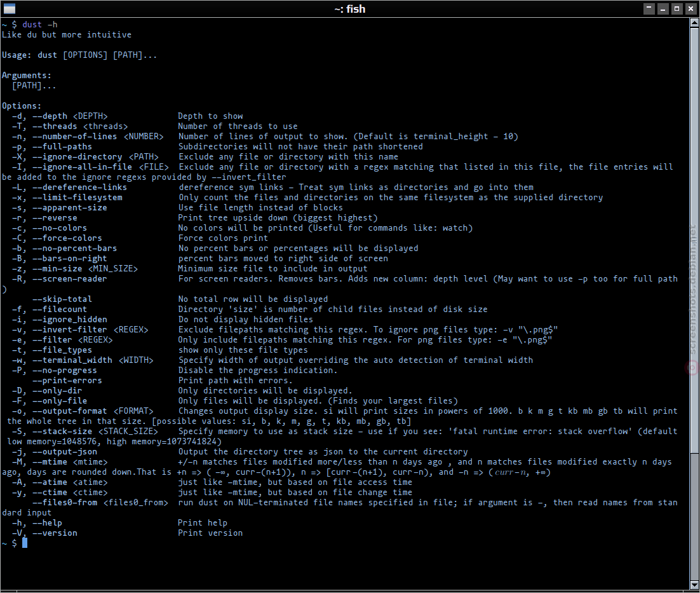Close the fish terminal window

(691, 8)
